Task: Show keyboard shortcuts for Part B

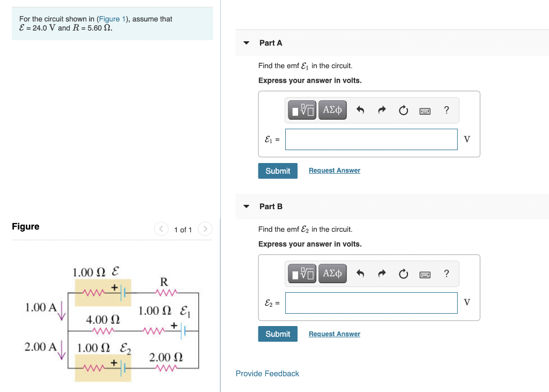Action: click(425, 275)
